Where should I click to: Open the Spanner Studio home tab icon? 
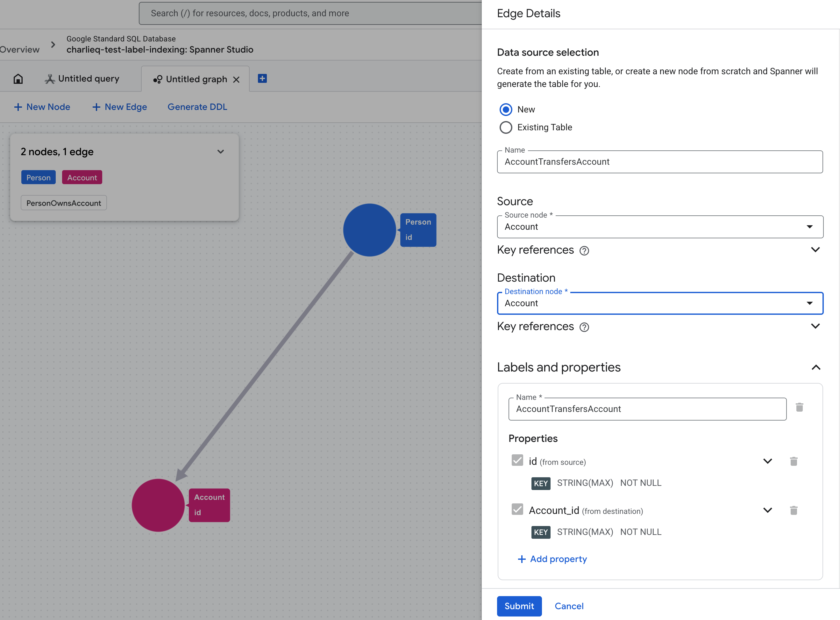[x=18, y=78]
